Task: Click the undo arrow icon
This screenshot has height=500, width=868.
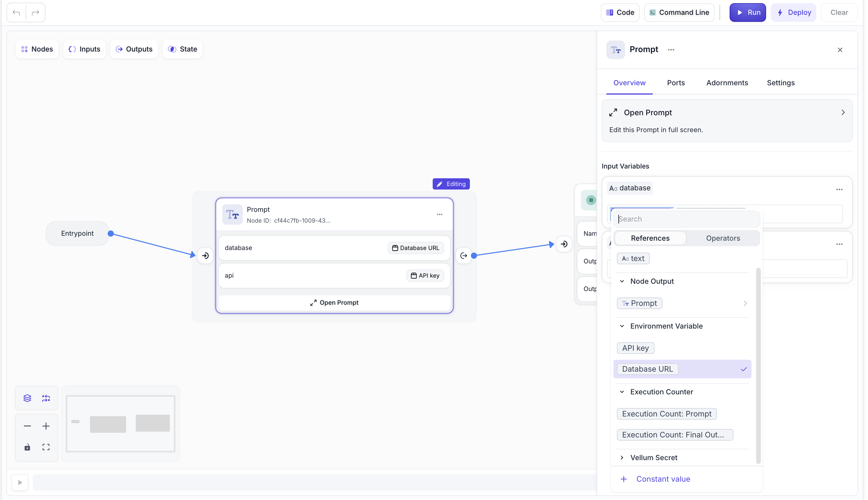Action: click(16, 13)
